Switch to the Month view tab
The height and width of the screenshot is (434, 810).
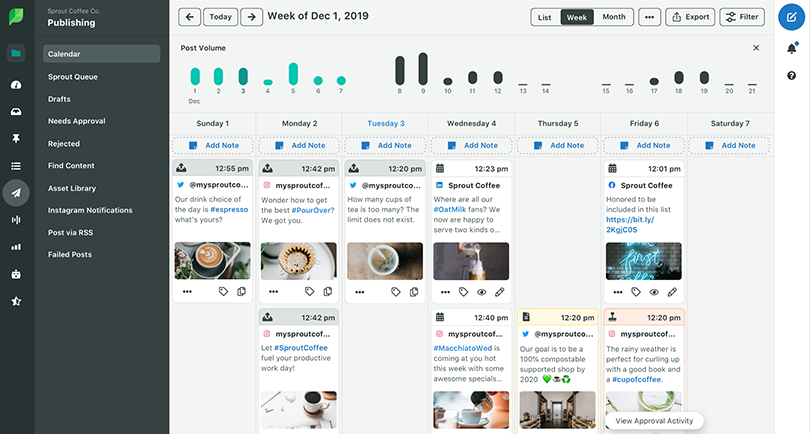pyautogui.click(x=613, y=17)
